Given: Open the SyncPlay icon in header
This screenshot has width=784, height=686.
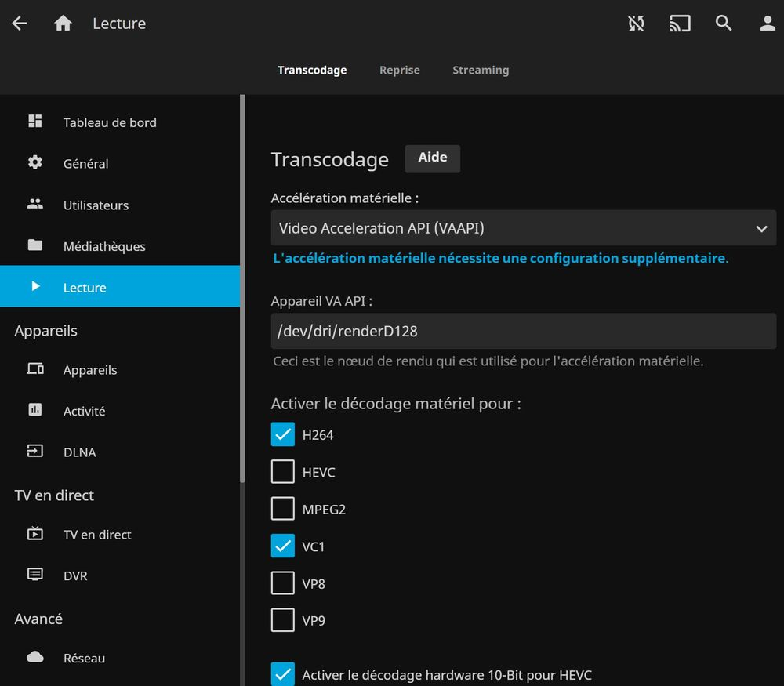Looking at the screenshot, I should (636, 24).
